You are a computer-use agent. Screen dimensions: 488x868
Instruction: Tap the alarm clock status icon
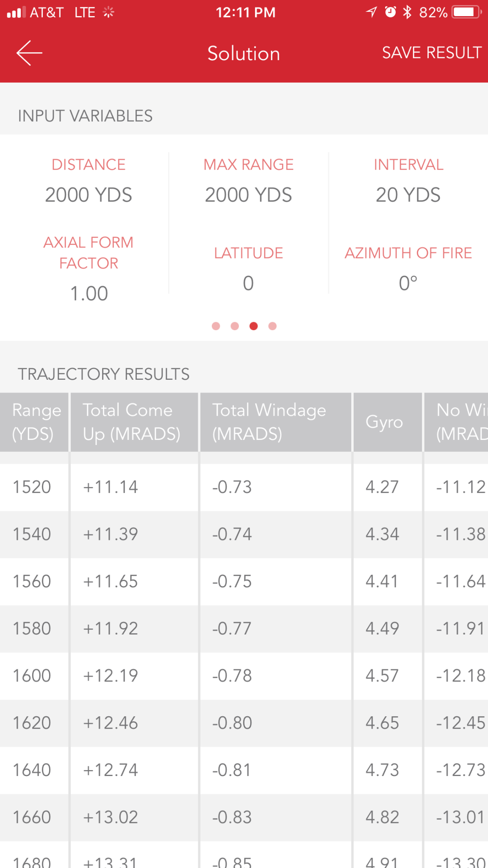[x=390, y=12]
